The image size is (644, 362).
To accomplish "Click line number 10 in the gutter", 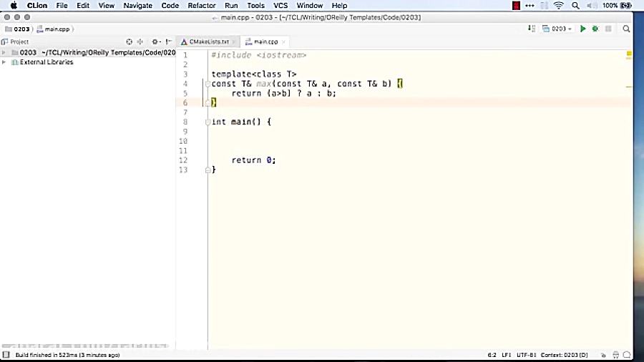I will (x=183, y=141).
